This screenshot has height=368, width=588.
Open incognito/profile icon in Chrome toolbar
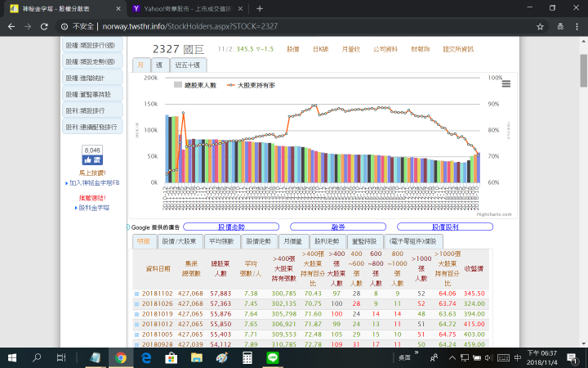[x=560, y=26]
